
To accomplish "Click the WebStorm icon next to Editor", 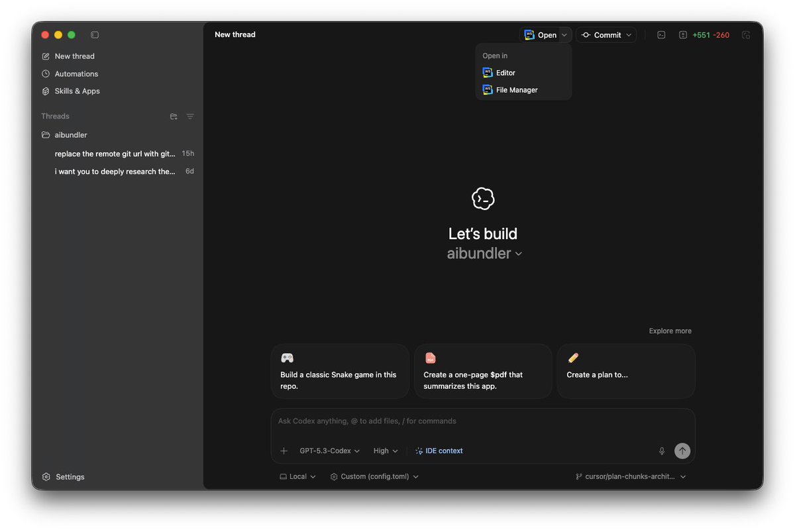I will coord(488,73).
